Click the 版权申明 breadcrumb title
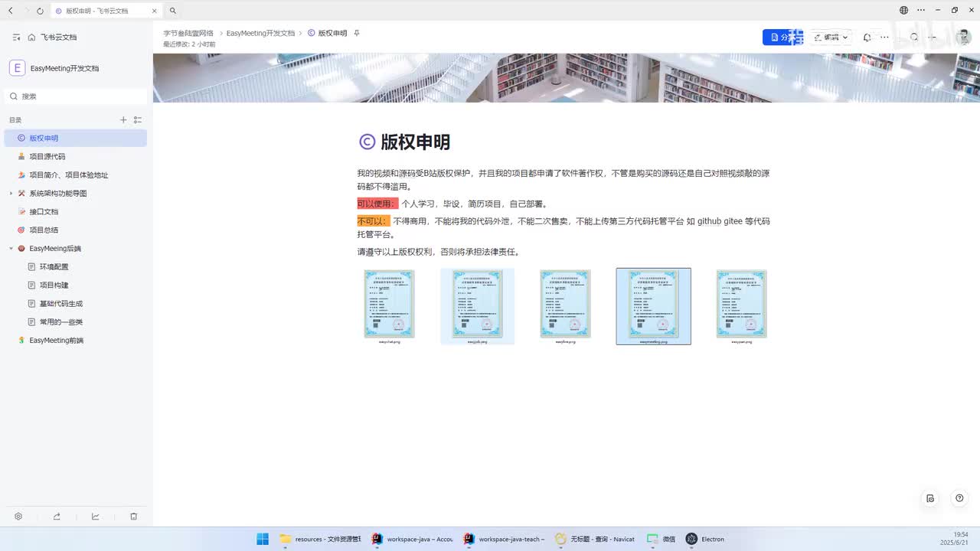Viewport: 980px width, 551px height. (332, 34)
